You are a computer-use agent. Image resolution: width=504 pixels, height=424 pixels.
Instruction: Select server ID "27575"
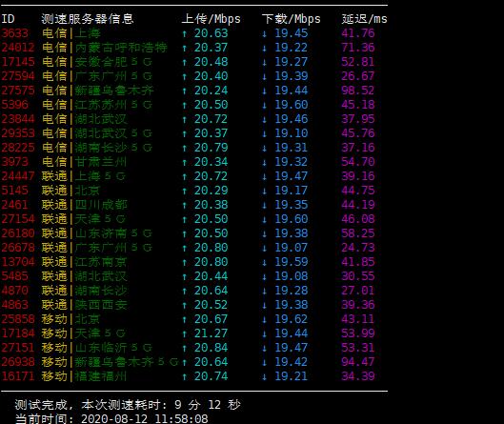click(18, 91)
